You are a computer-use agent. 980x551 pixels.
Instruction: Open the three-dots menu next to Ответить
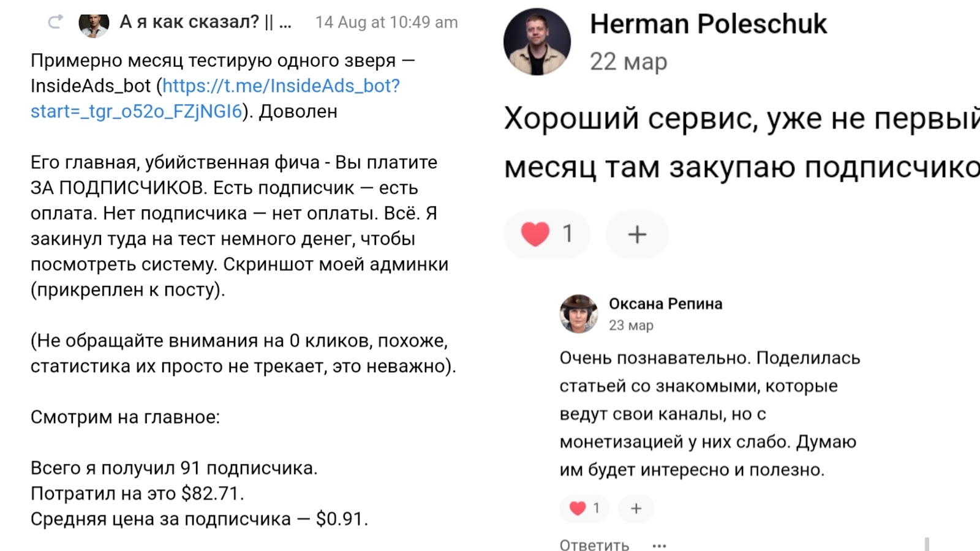tap(659, 545)
